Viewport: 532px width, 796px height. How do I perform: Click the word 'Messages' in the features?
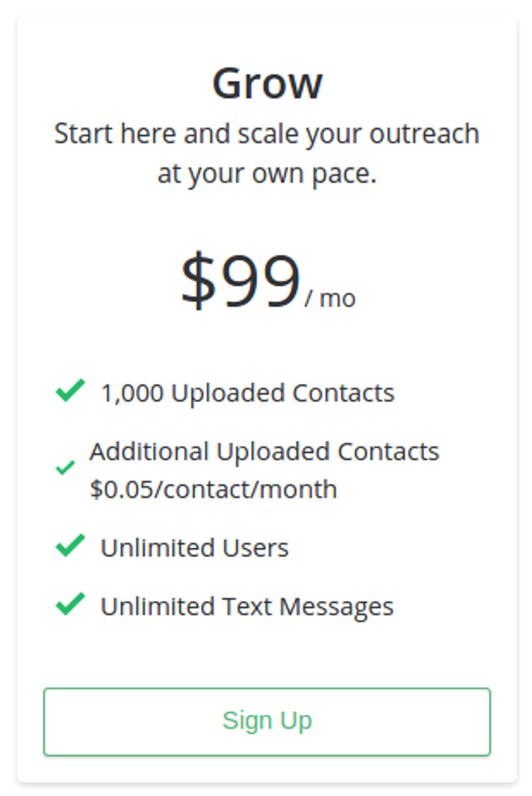[x=336, y=606]
